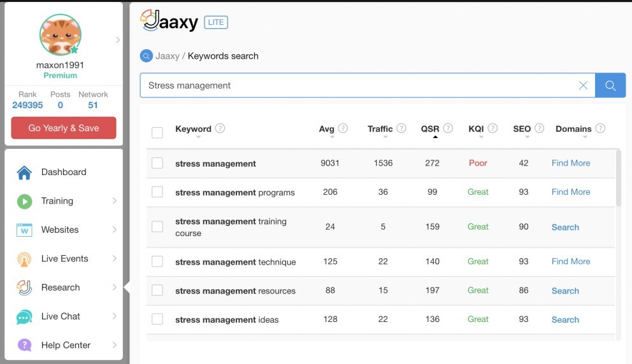Check the 'stress management' row checkbox

click(157, 163)
